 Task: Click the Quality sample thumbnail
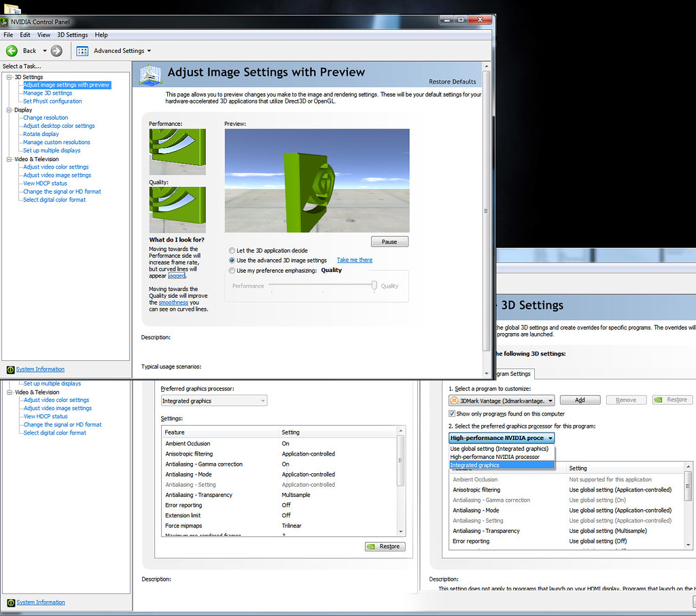(177, 210)
